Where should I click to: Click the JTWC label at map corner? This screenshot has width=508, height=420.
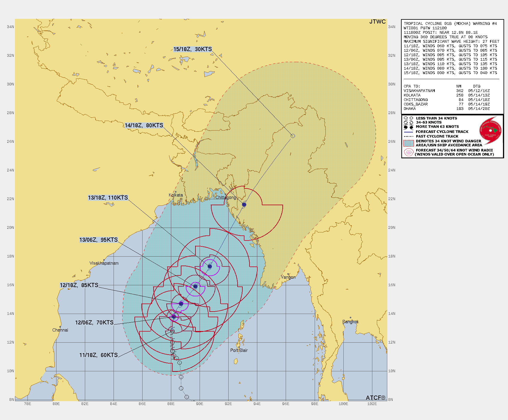[377, 22]
